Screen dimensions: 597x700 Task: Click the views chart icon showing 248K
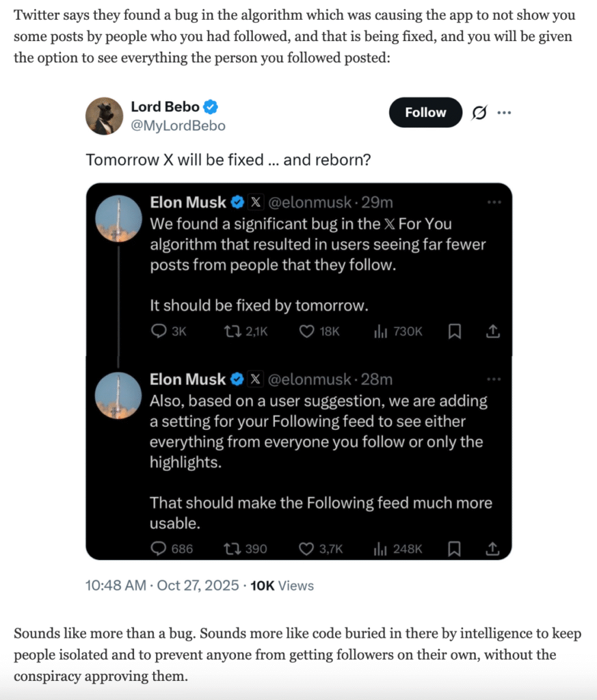381,548
